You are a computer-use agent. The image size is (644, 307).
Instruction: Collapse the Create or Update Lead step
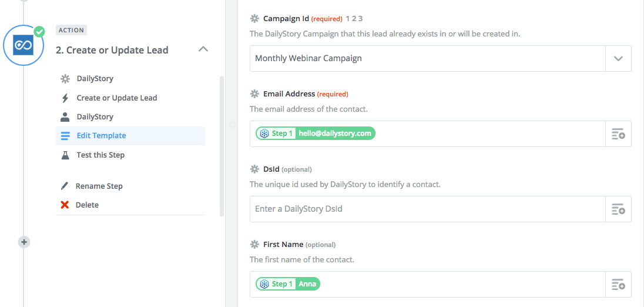(x=203, y=49)
